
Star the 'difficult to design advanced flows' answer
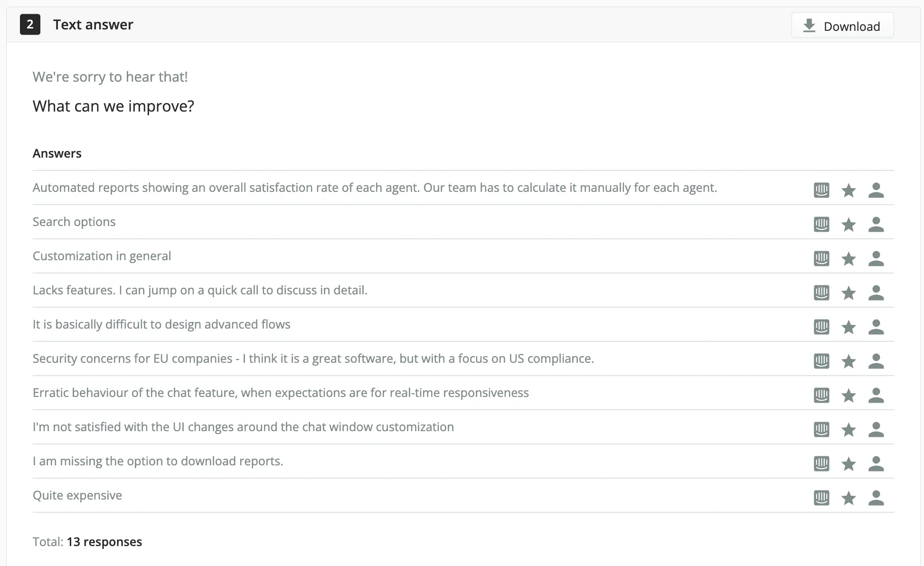(x=849, y=327)
